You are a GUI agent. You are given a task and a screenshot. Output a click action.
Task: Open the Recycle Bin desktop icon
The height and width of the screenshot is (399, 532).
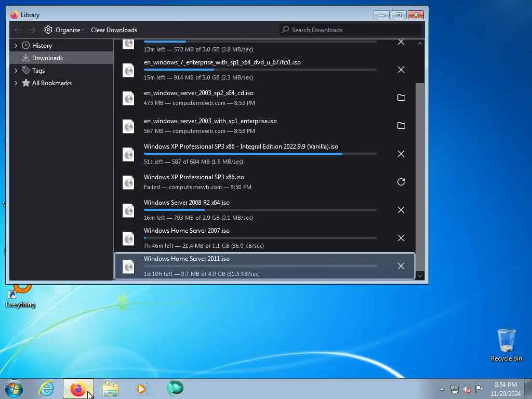(506, 345)
